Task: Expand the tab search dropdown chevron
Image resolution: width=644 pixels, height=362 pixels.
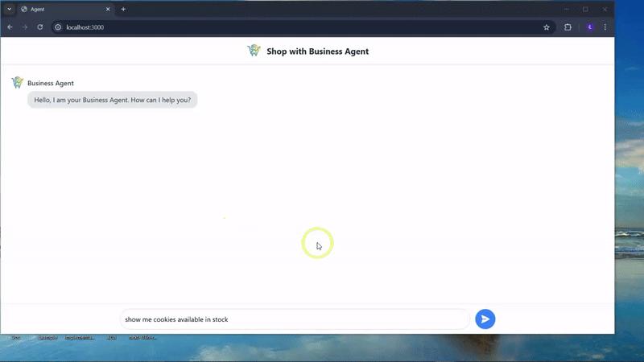Action: tap(9, 9)
